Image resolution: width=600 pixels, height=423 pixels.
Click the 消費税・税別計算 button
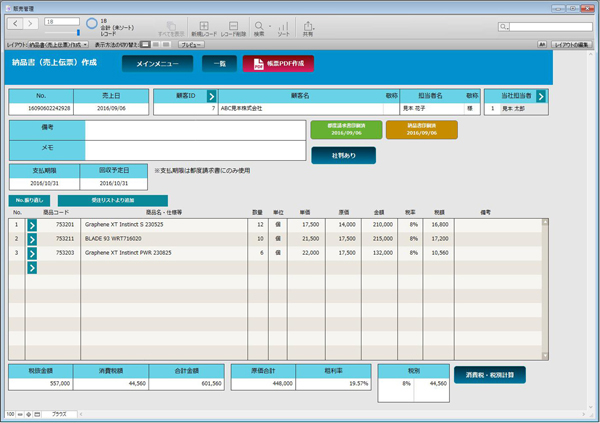click(490, 375)
